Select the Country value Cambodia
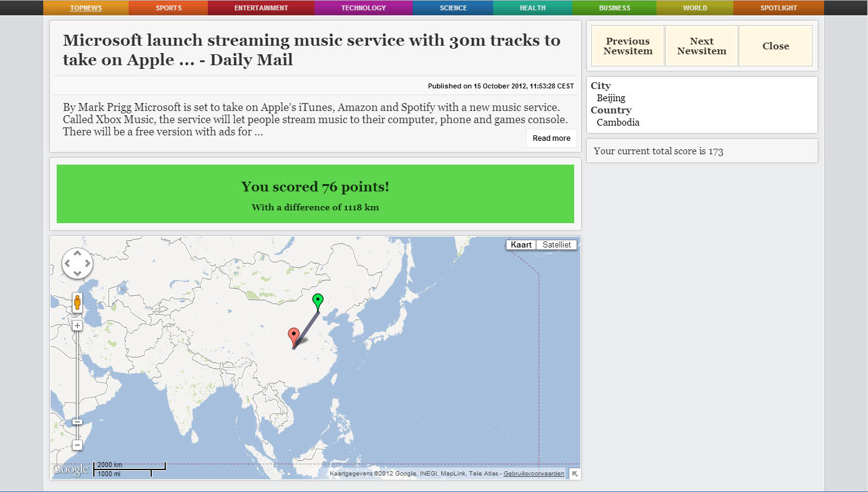This screenshot has width=868, height=492. 618,123
